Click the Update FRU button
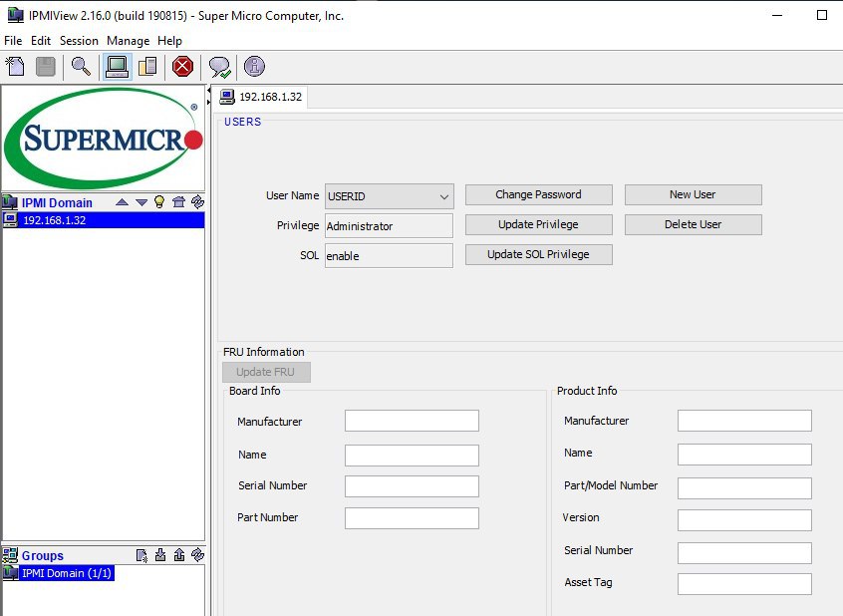The width and height of the screenshot is (843, 616). (266, 372)
